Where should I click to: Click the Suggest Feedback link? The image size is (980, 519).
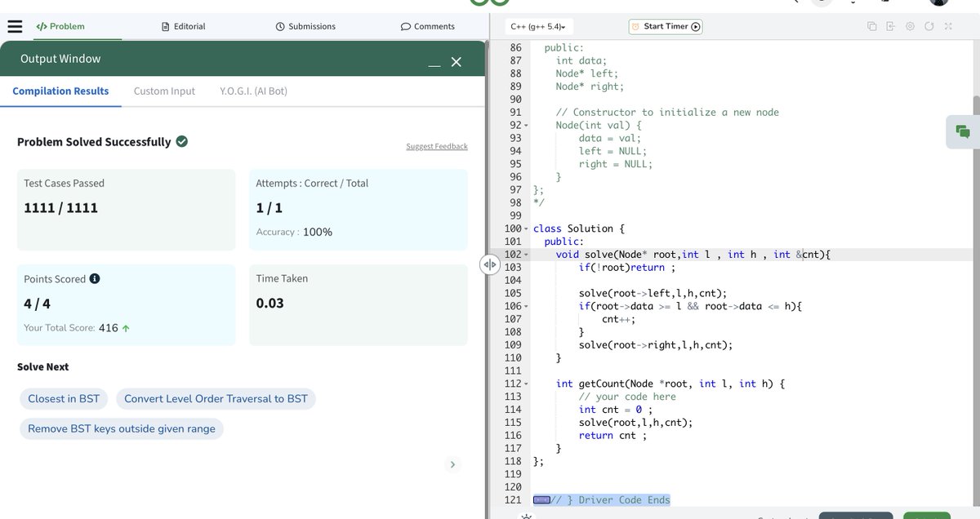[437, 146]
